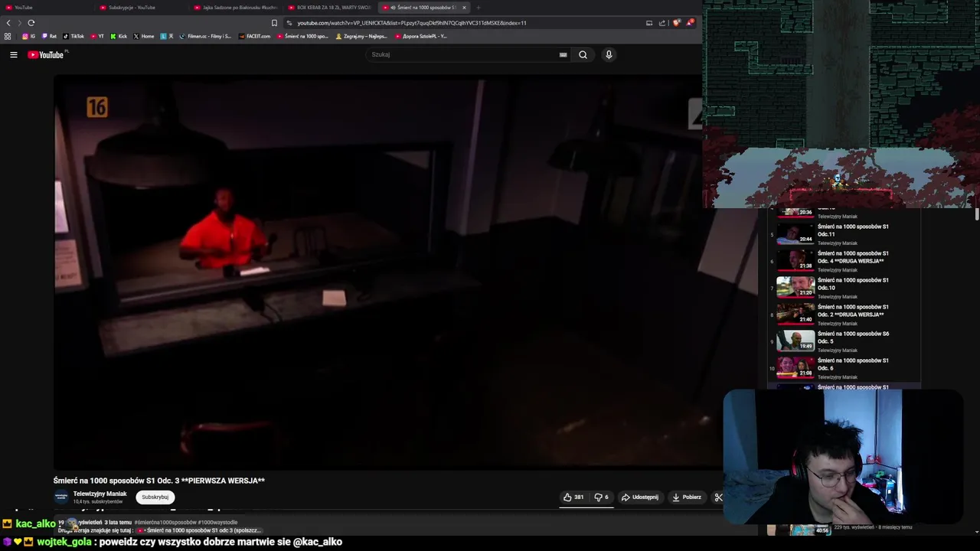Open the FACEIT.com bookmark
This screenshot has height=551, width=980.
tap(254, 36)
